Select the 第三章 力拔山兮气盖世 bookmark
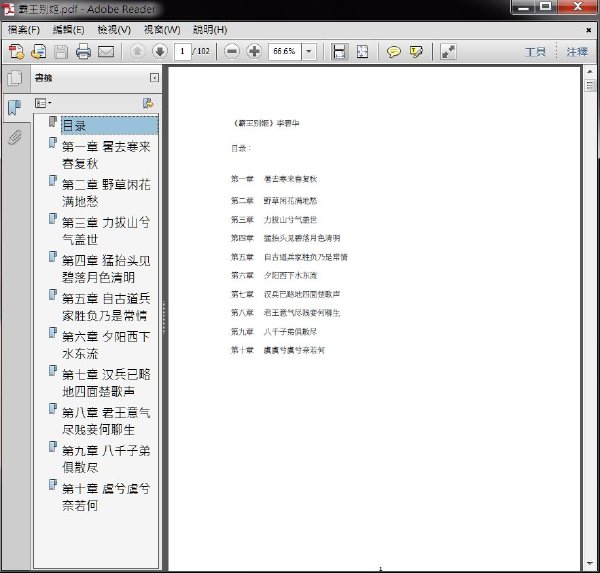The height and width of the screenshot is (573, 600). click(x=106, y=231)
